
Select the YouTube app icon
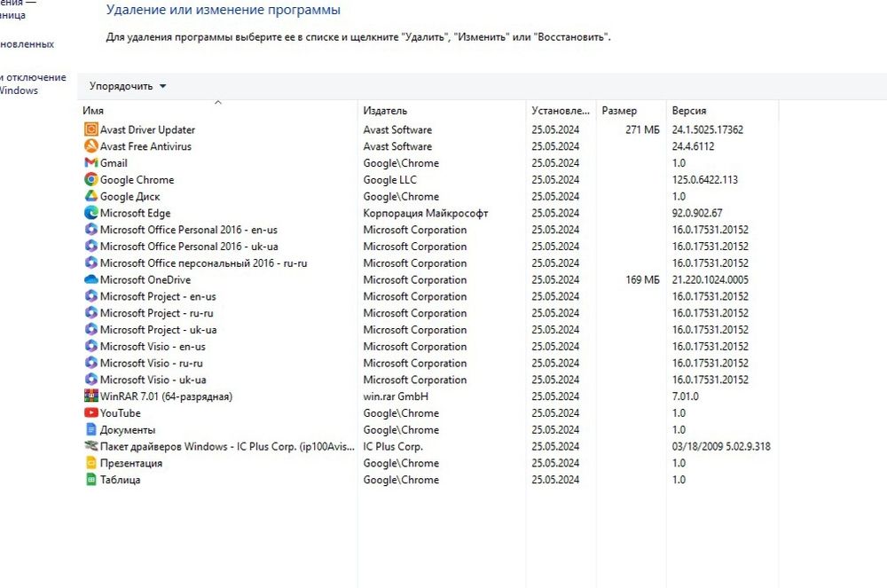coord(90,412)
